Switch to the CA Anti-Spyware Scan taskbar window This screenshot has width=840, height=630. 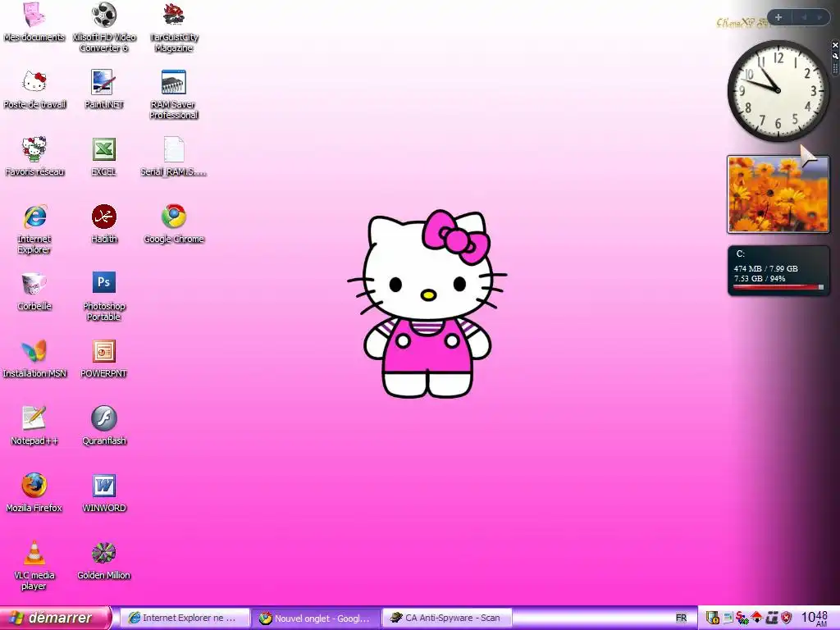[447, 618]
